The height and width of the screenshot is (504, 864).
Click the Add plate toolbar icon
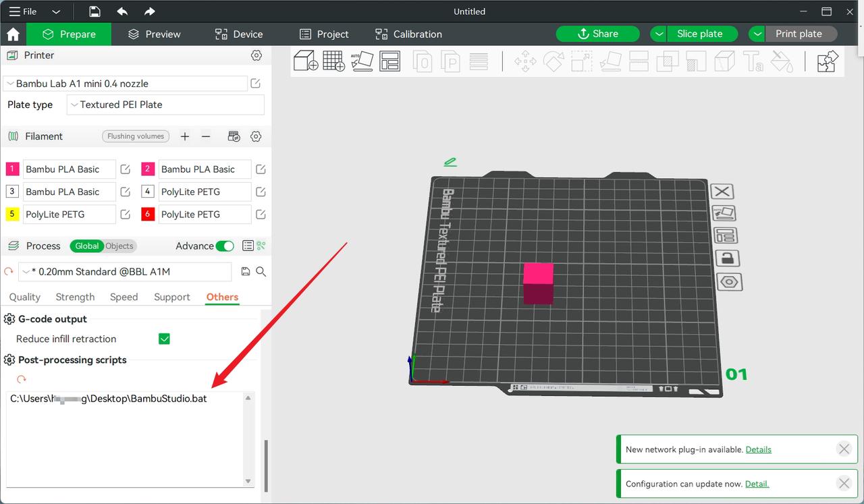click(x=333, y=61)
